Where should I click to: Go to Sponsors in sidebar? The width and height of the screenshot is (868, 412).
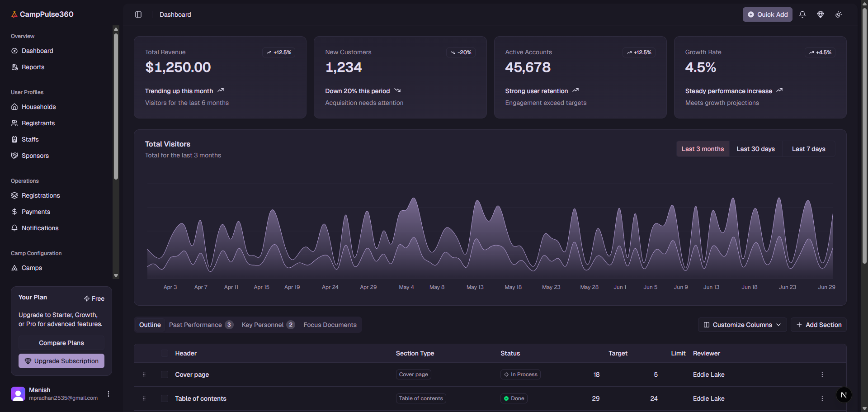pyautogui.click(x=35, y=156)
